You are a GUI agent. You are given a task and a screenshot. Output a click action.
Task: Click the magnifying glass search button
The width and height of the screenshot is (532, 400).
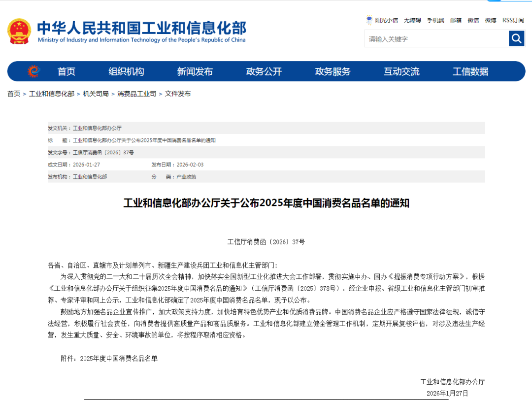[x=516, y=38]
